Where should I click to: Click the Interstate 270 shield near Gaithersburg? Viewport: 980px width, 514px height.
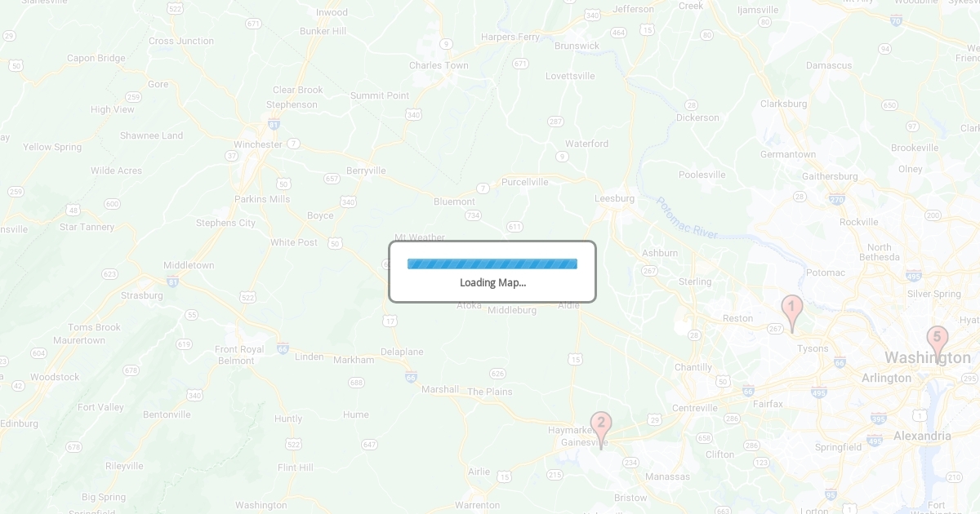point(836,199)
